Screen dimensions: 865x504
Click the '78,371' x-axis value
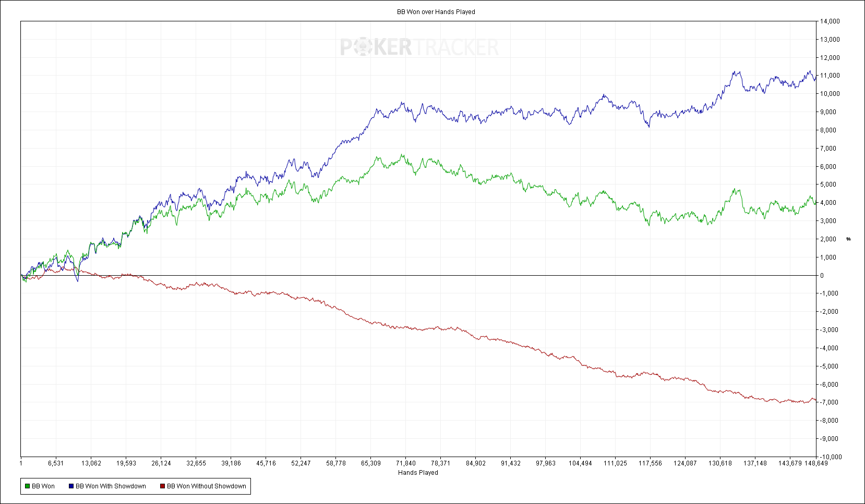pyautogui.click(x=441, y=463)
